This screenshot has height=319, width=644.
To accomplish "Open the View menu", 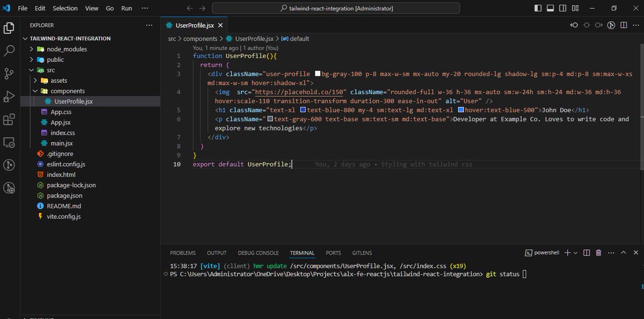I will coord(92,9).
